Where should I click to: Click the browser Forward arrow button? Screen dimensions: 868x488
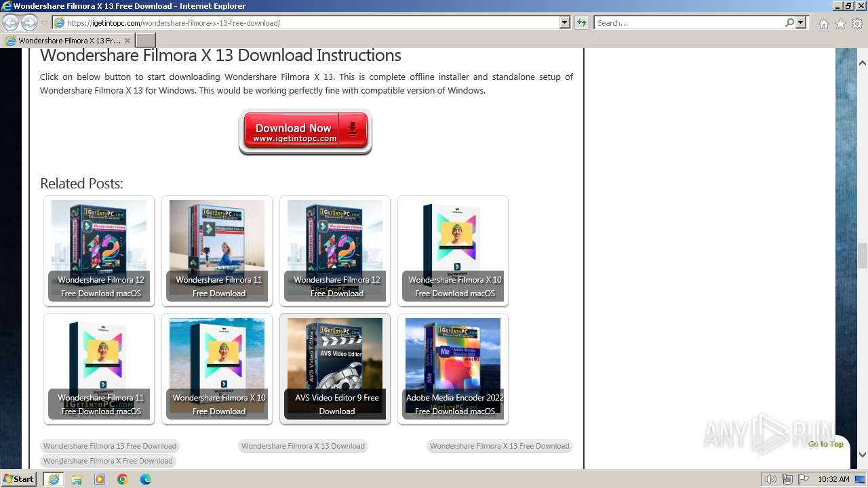[x=29, y=23]
